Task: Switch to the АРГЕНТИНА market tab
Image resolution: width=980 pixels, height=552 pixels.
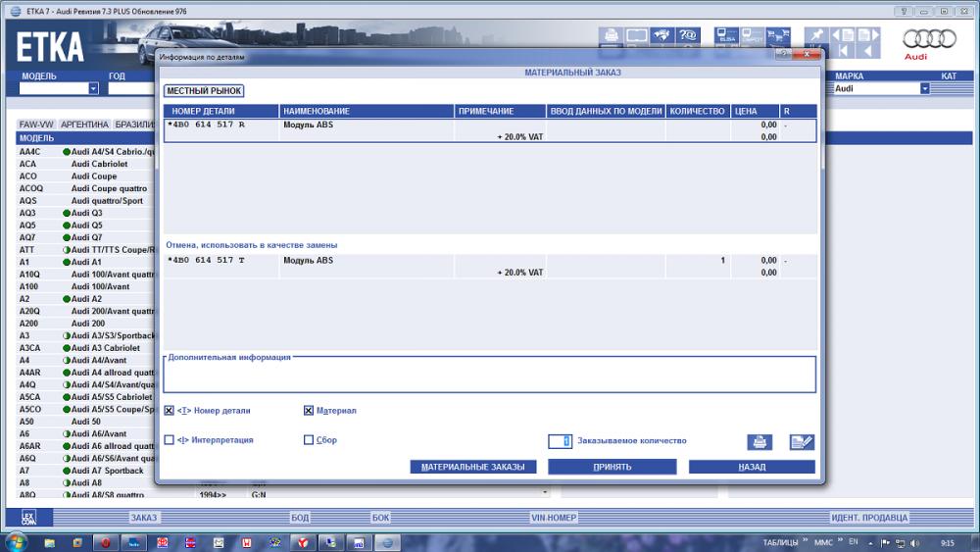Action: coord(84,125)
